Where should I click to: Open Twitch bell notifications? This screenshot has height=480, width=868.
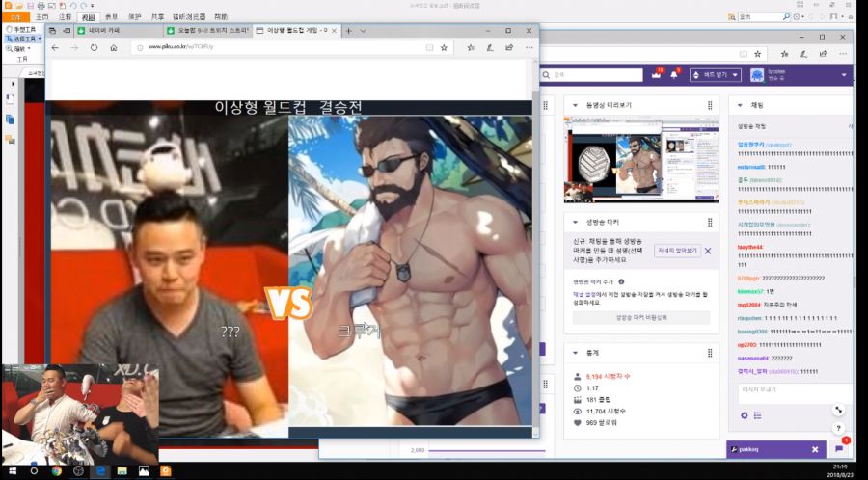click(674, 74)
